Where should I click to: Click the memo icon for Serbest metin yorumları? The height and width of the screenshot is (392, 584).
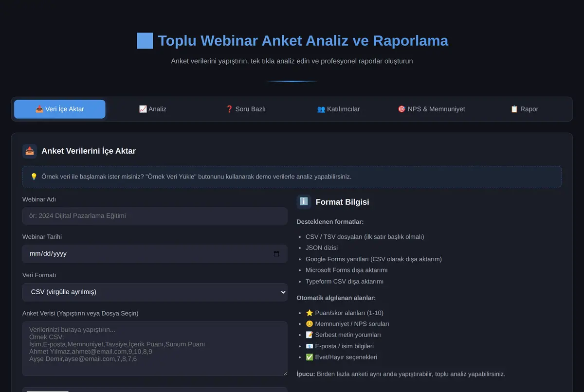click(310, 335)
